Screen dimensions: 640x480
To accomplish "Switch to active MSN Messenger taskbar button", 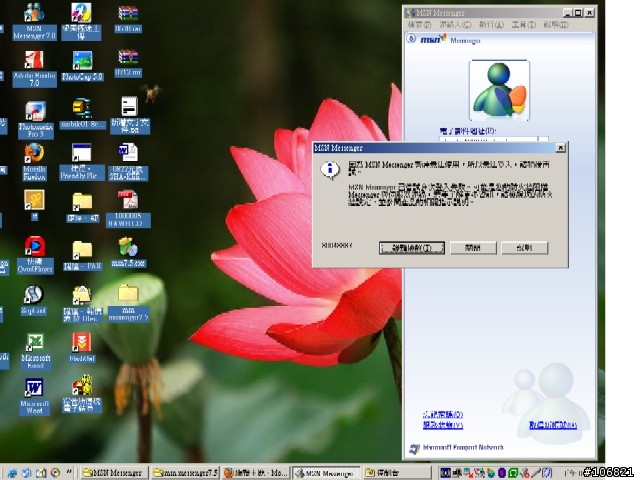I will pyautogui.click(x=326, y=473).
